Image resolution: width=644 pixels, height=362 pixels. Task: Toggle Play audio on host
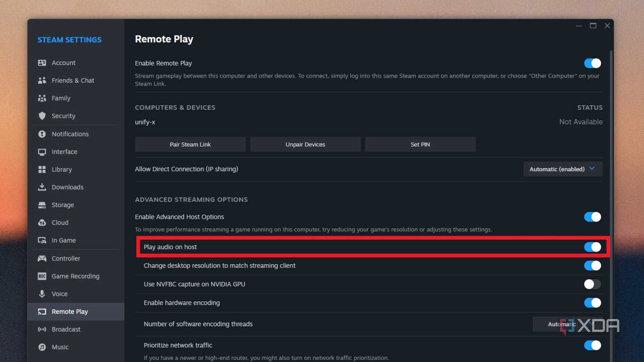coord(592,247)
